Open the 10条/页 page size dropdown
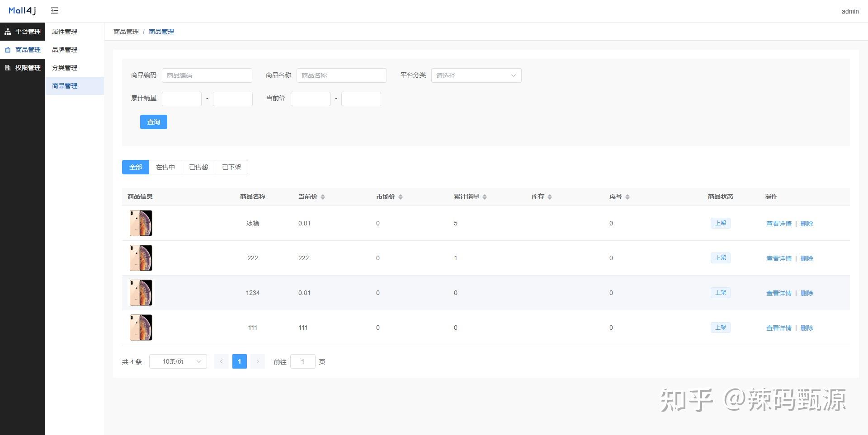The image size is (868, 435). point(178,361)
